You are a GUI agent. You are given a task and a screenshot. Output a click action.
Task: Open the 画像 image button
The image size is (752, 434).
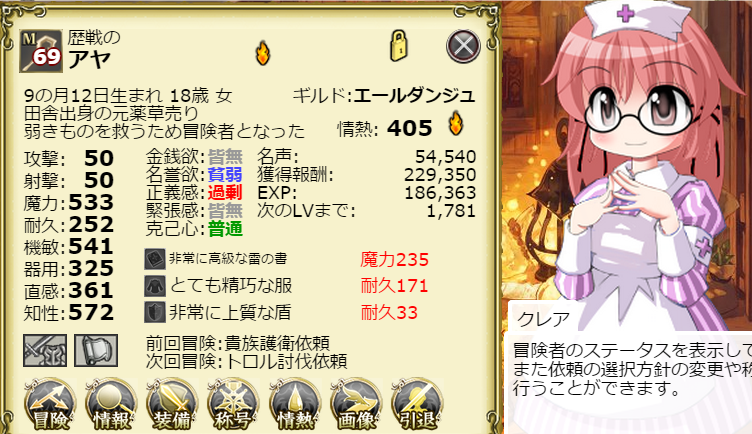coord(356,404)
